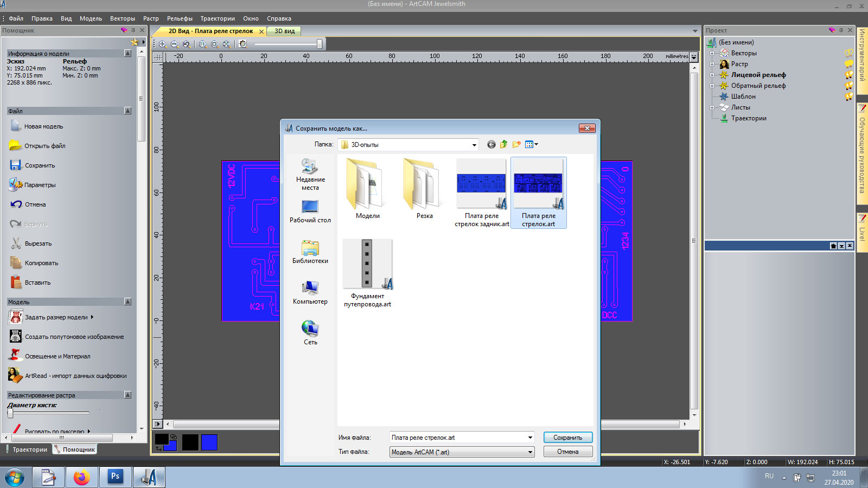Click the Новая модель icon
The width and height of the screenshot is (868, 488).
15,126
